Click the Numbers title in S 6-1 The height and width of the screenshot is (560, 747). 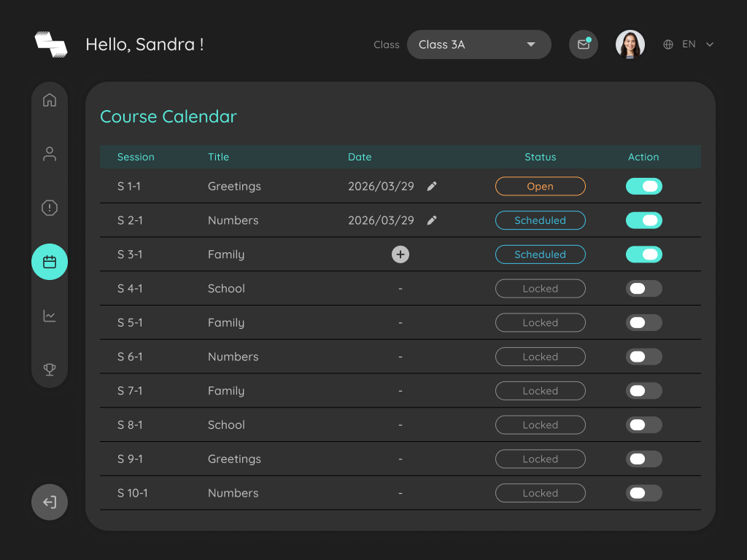(233, 357)
